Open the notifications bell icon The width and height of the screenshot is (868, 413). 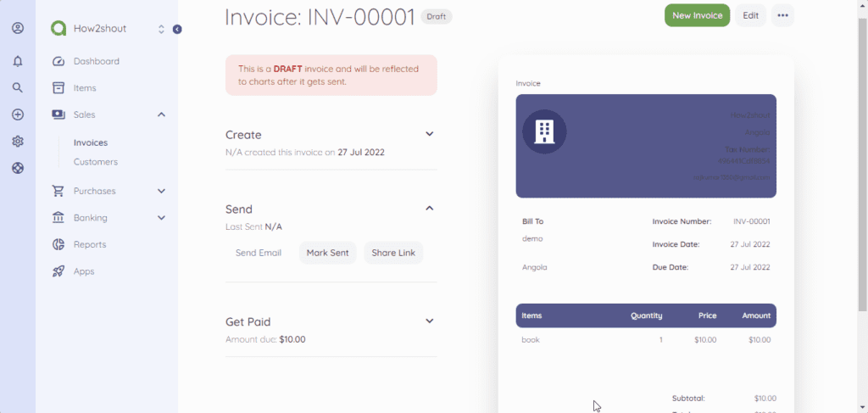18,61
